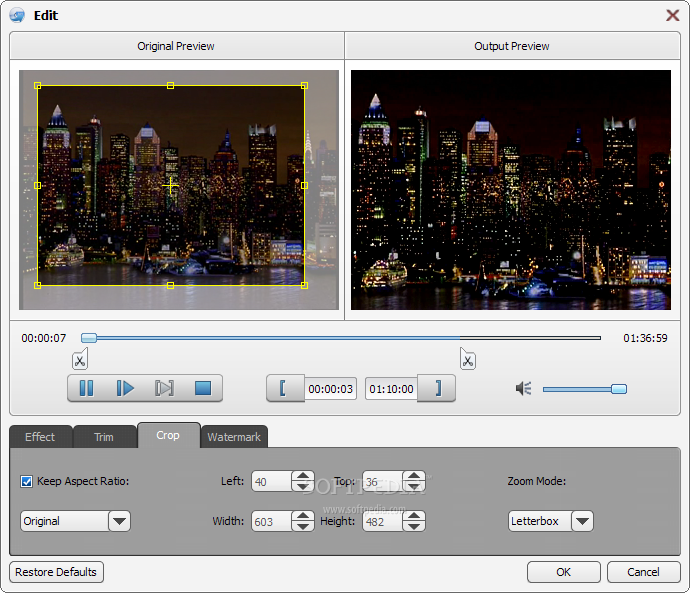Click the current time 00:00:07 label
The image size is (690, 593).
[44, 338]
